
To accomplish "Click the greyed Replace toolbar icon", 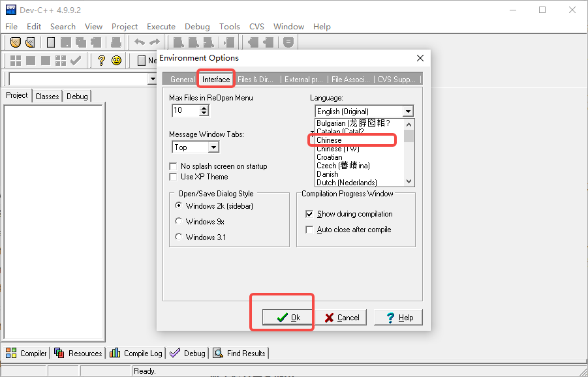I will pyautogui.click(x=194, y=42).
